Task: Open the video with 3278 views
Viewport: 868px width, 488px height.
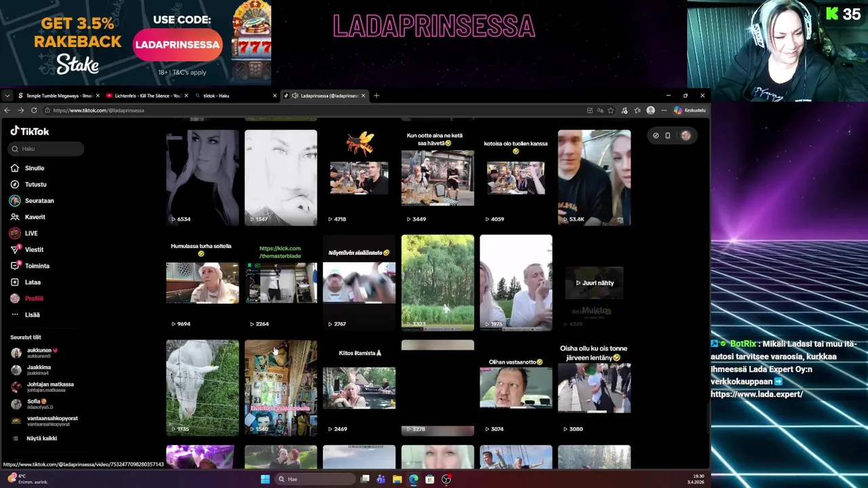Action: [437, 388]
